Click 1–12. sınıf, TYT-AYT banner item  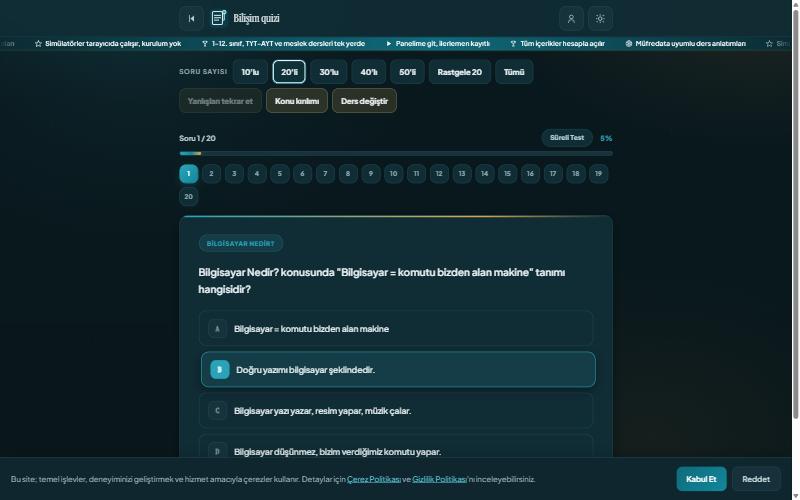[283, 44]
